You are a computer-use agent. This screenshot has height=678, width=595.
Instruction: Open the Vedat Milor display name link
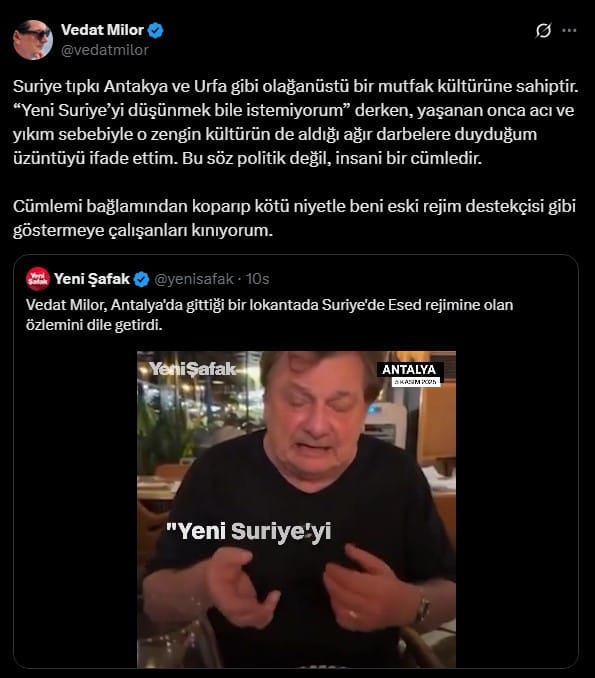point(102,30)
